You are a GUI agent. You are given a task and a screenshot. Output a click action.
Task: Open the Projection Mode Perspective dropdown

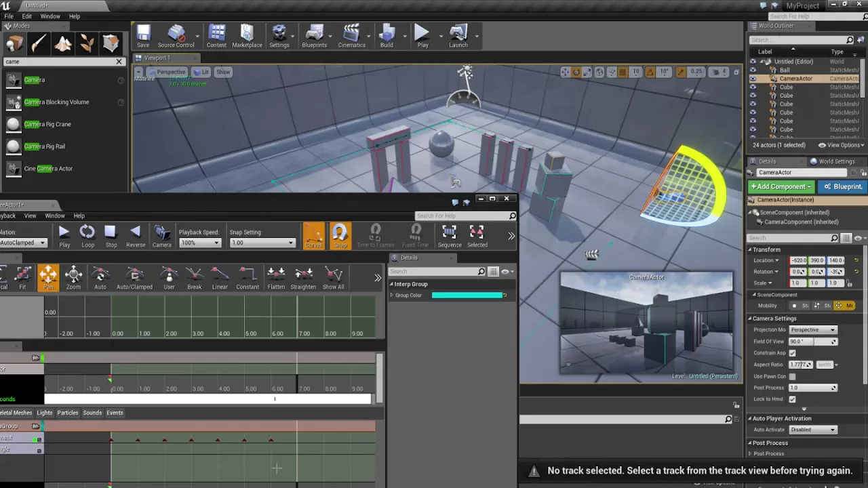(813, 330)
